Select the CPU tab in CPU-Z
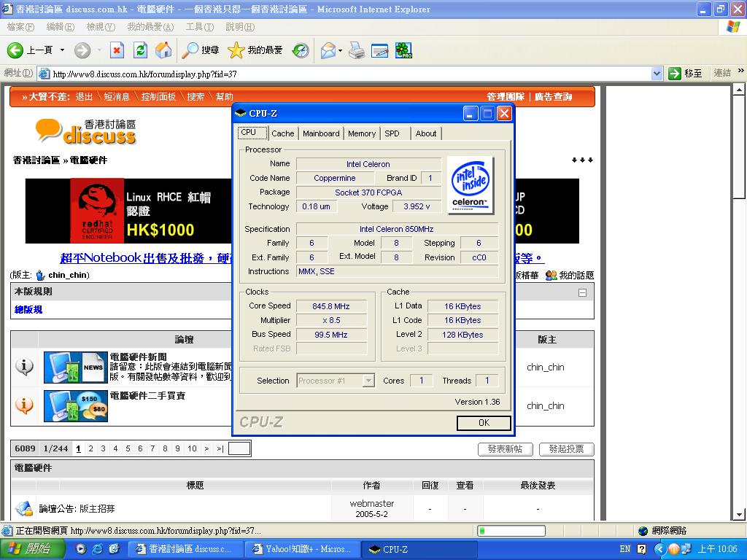This screenshot has height=560, width=747. [x=252, y=133]
